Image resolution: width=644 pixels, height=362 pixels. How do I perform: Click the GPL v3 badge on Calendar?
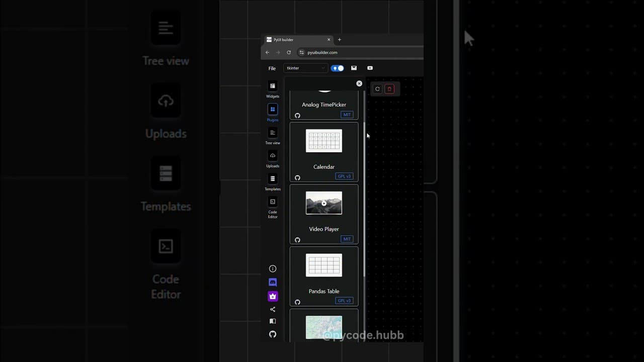click(344, 176)
